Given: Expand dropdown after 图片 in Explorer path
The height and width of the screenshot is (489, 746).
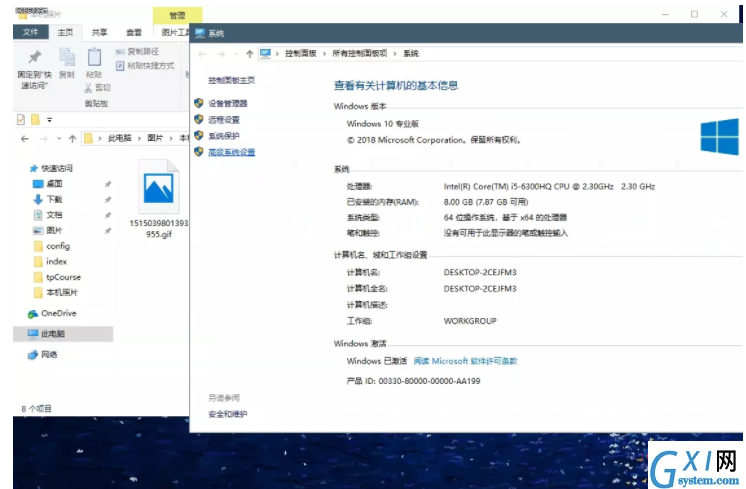Looking at the screenshot, I should [x=171, y=138].
